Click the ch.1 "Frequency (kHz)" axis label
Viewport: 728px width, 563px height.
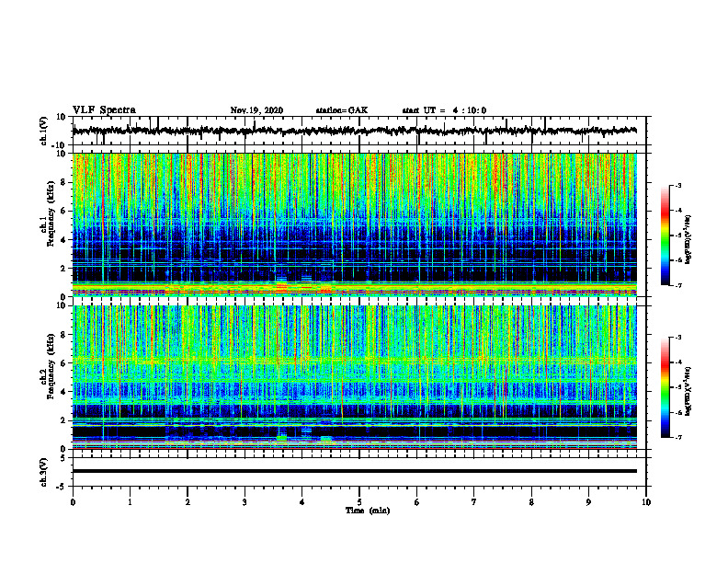point(51,213)
